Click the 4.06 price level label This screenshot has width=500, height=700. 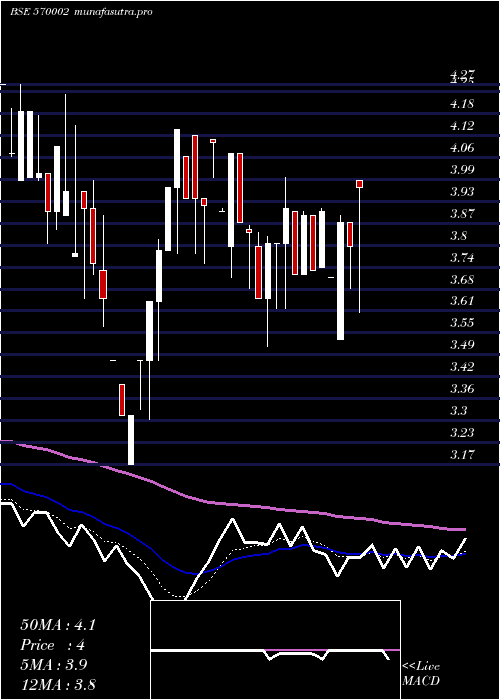pyautogui.click(x=462, y=148)
